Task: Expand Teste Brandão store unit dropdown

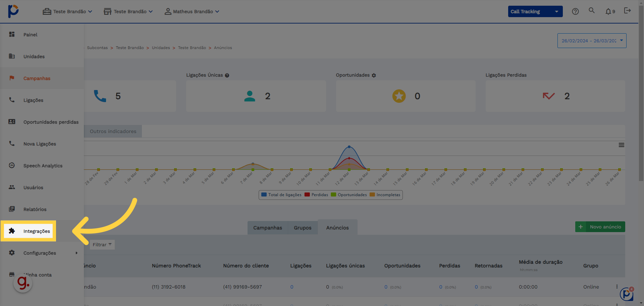Action: click(x=128, y=11)
